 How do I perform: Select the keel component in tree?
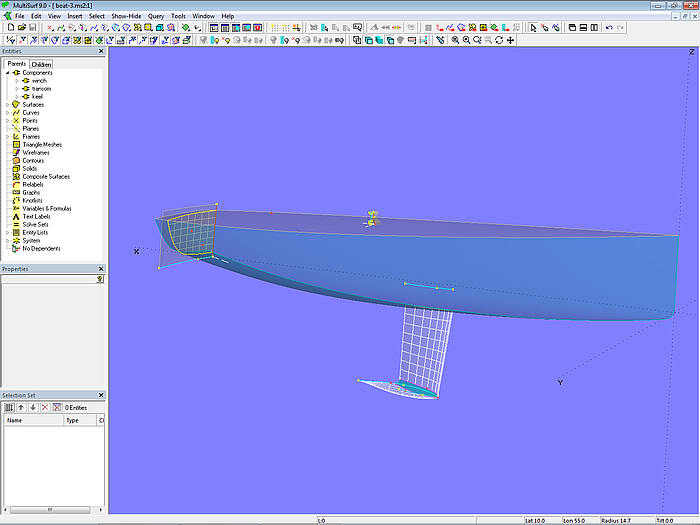click(x=37, y=97)
